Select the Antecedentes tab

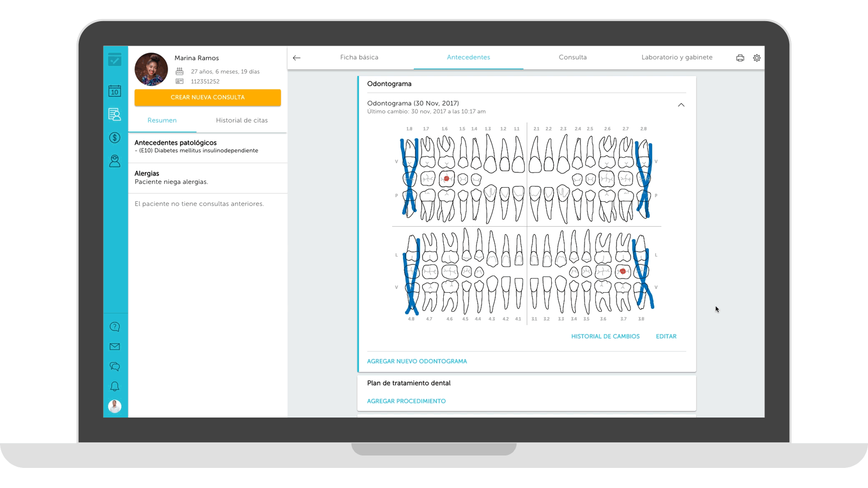coord(469,57)
